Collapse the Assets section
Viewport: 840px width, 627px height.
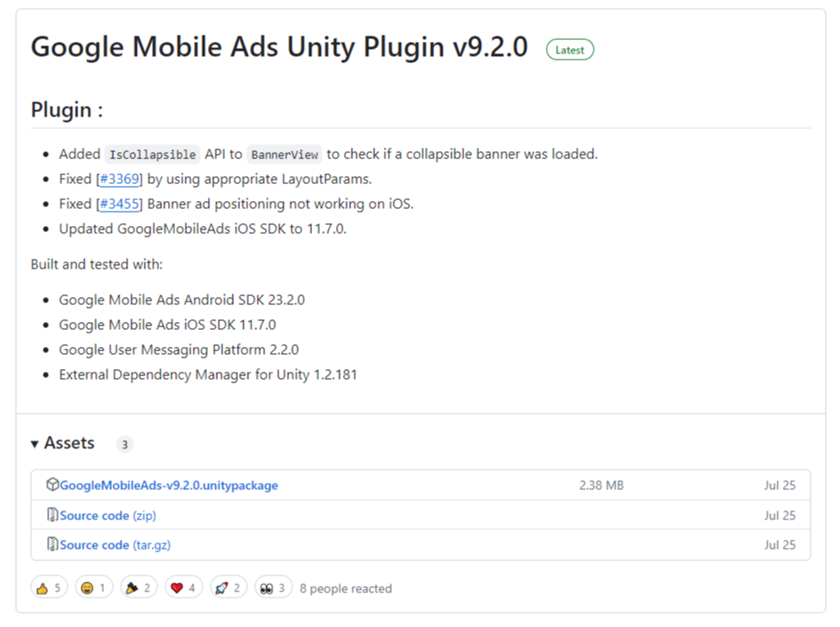[x=63, y=443]
